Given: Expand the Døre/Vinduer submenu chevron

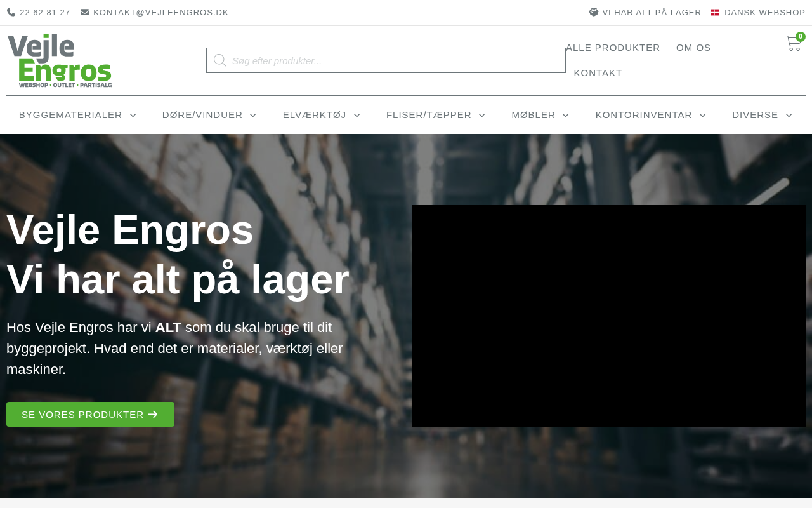Looking at the screenshot, I should point(253,115).
